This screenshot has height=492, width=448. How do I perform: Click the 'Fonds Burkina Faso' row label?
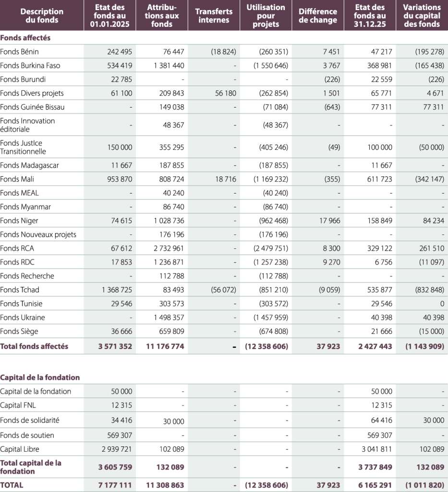coord(30,65)
